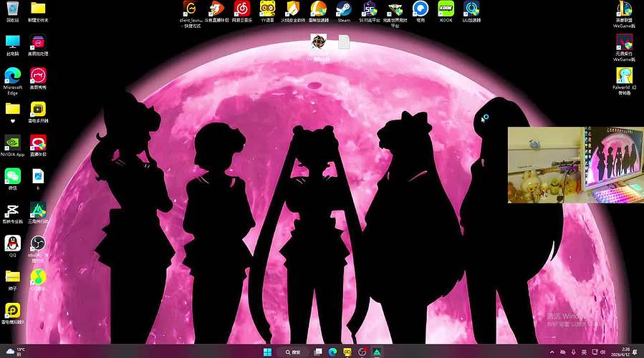The width and height of the screenshot is (644, 358).
Task: Select the Recycle Bin (回收站) icon
Action: (x=13, y=9)
